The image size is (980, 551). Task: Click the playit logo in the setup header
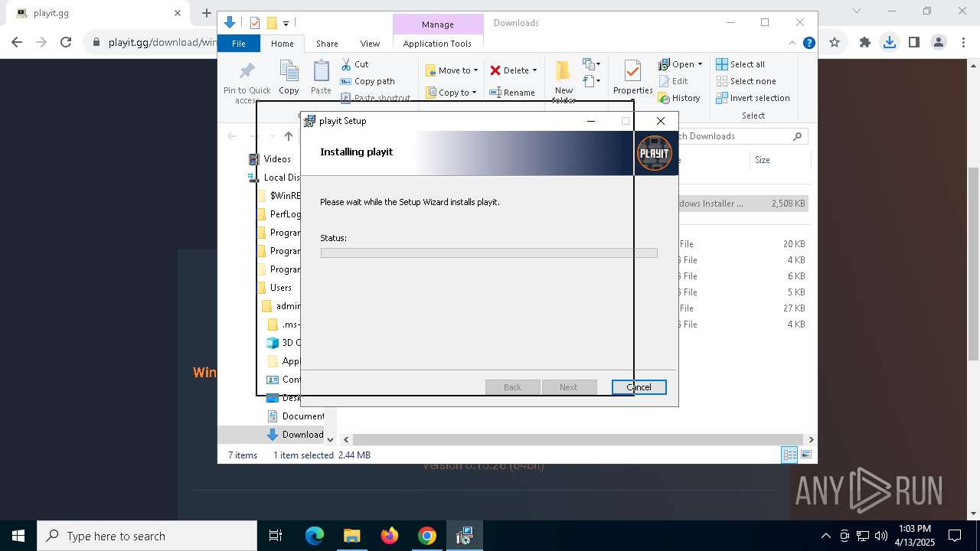pos(654,153)
